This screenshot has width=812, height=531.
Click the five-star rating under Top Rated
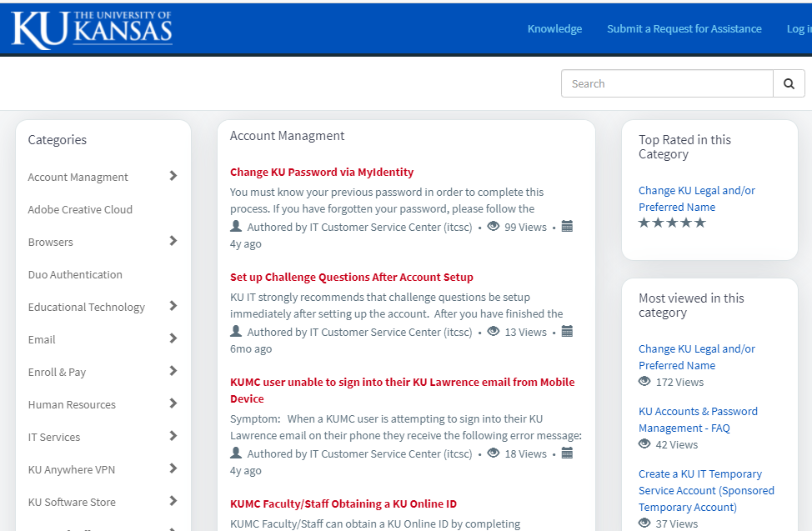672,223
